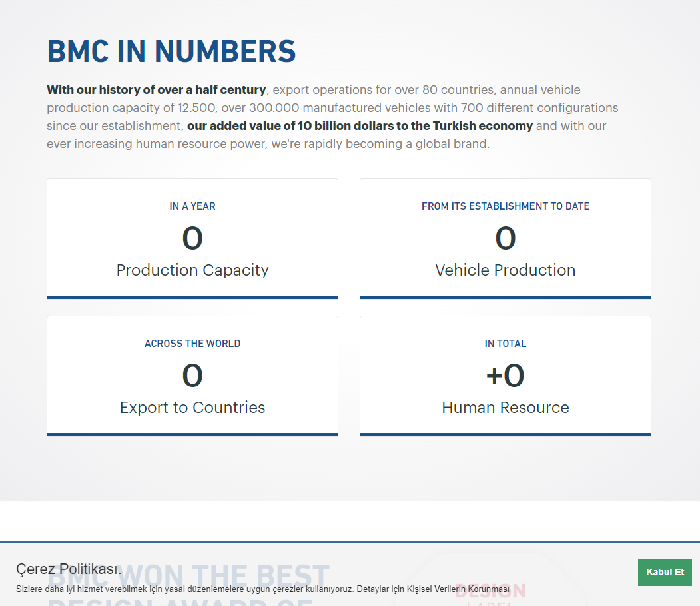This screenshot has width=700, height=606.
Task: Click FROM ITS ESTABLISHMENT TO DATE label
Action: point(505,206)
